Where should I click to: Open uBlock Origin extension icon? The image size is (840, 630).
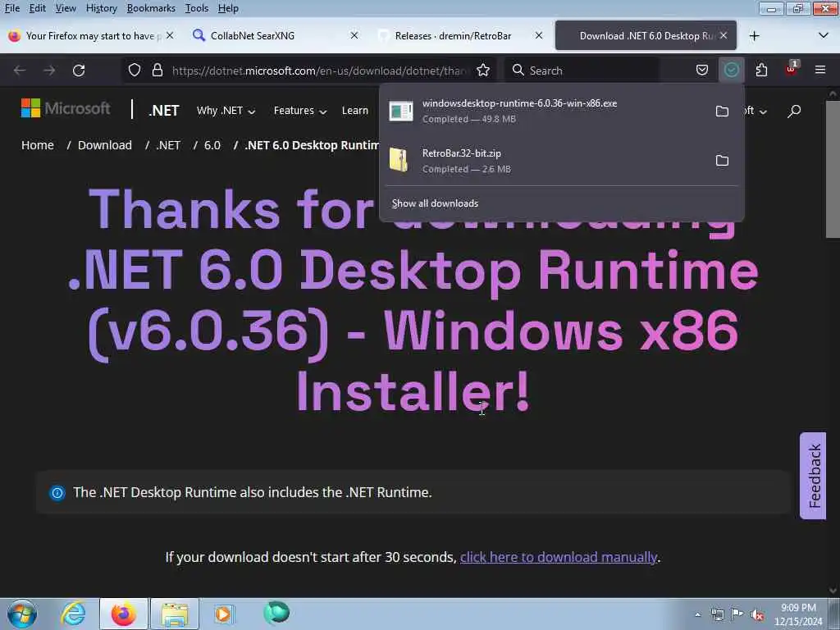coord(791,70)
